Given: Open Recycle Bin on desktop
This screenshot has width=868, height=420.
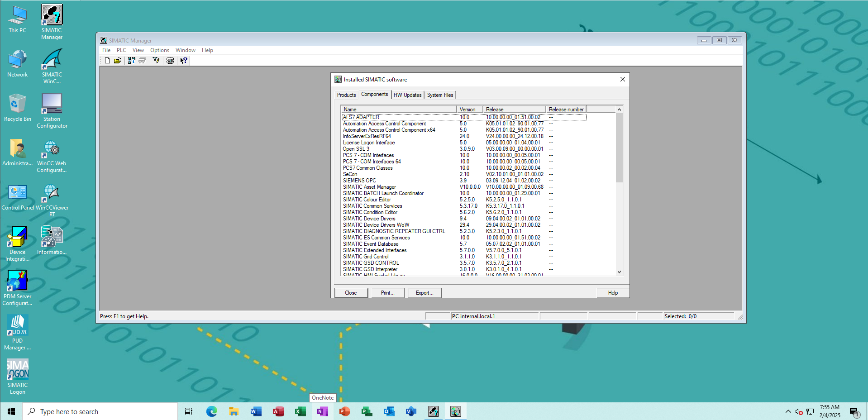Looking at the screenshot, I should pos(18,108).
